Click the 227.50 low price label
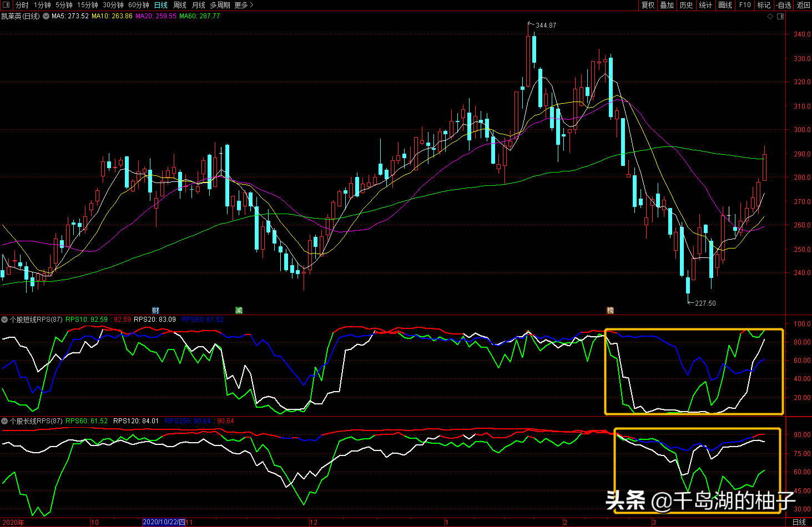 pyautogui.click(x=705, y=303)
